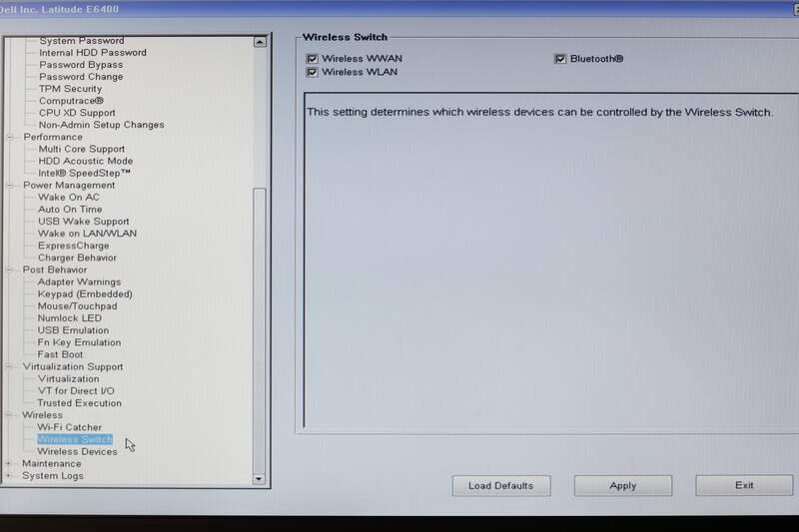The image size is (799, 532).
Task: Expand the Maintenance tree node
Action: (x=8, y=464)
